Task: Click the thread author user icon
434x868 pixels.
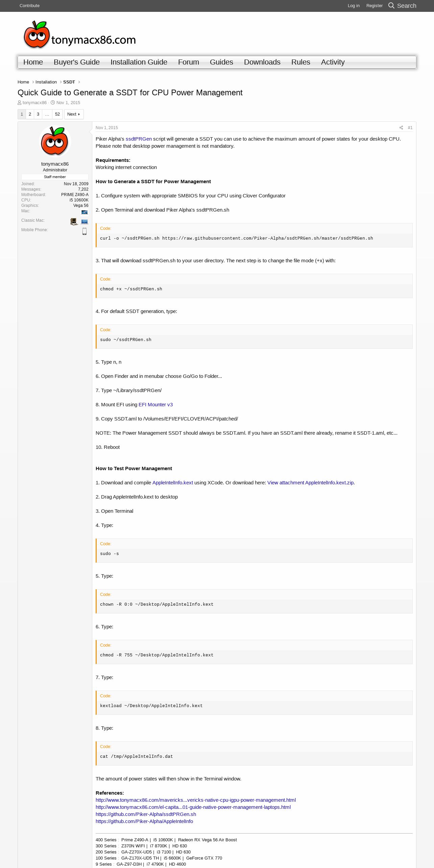Action: pyautogui.click(x=20, y=103)
